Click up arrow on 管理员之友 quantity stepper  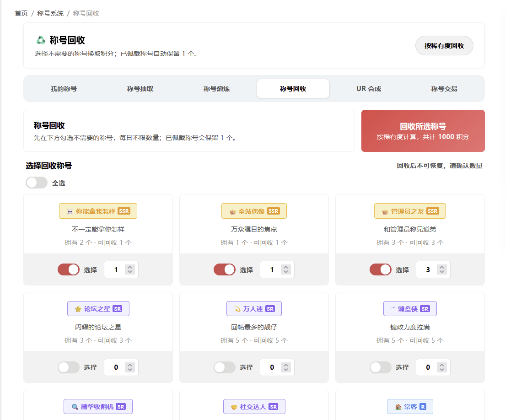[442, 267]
